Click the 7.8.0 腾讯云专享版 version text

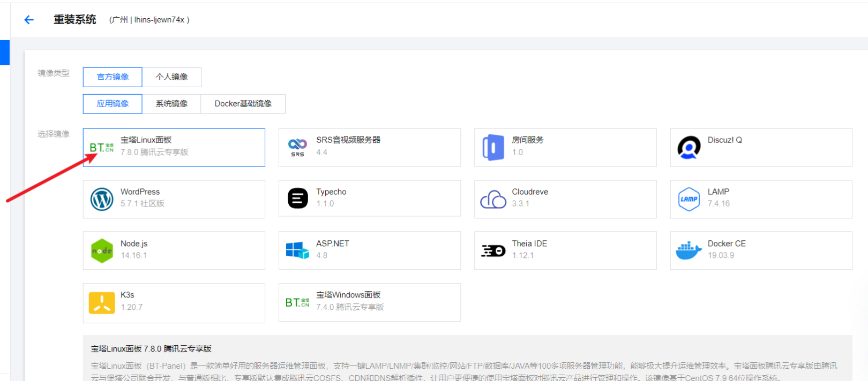coord(154,152)
